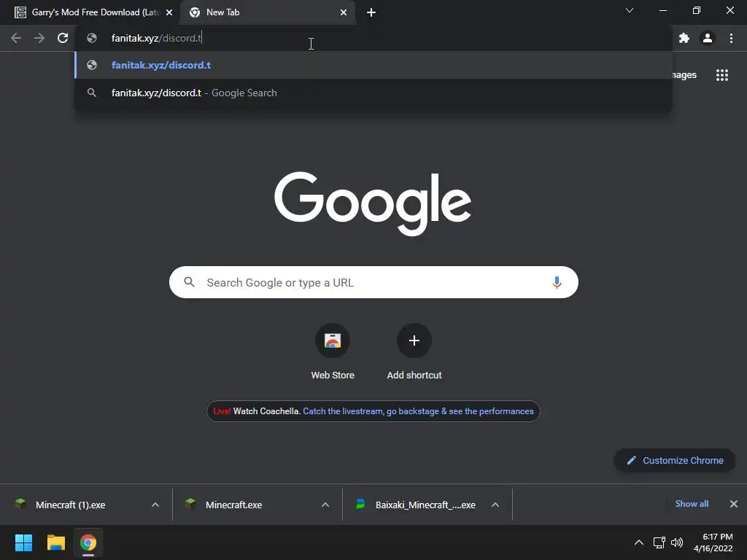Click the Customize Chrome button
The width and height of the screenshot is (747, 560).
pos(675,461)
